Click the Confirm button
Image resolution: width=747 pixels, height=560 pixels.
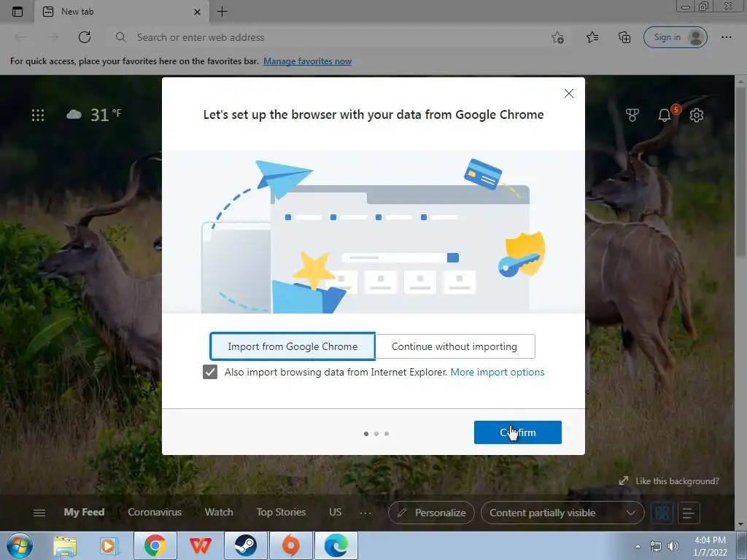(x=518, y=432)
